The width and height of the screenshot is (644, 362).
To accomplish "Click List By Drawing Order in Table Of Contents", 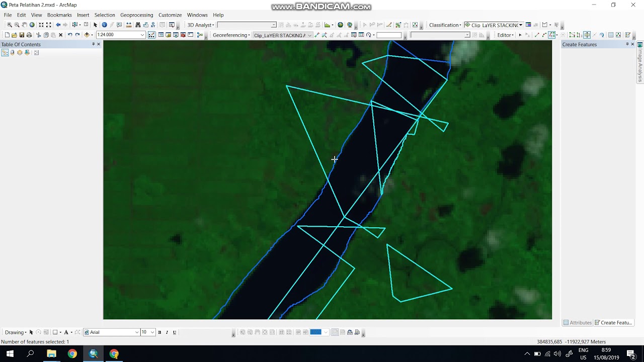I will point(5,52).
